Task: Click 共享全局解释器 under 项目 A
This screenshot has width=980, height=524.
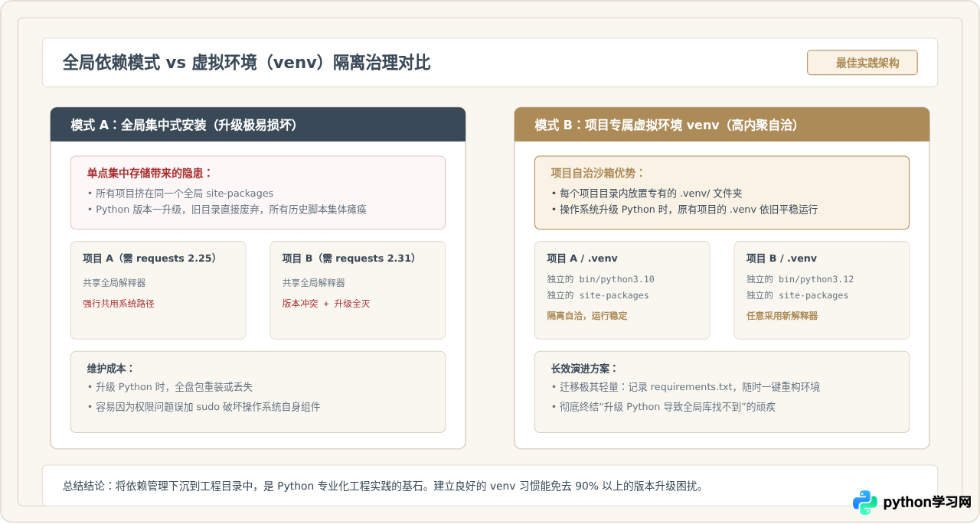Action: [114, 283]
